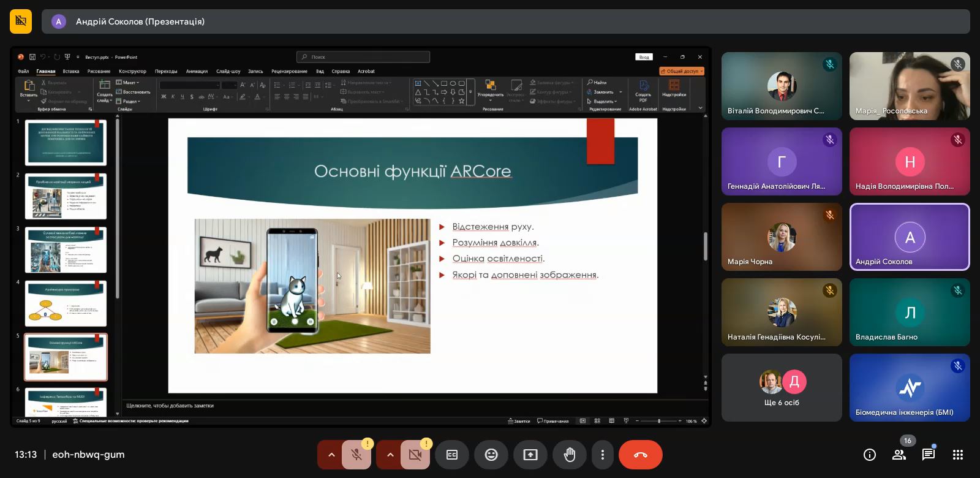
Task: Select the star shape in shapes gallery
Action: tap(462, 101)
